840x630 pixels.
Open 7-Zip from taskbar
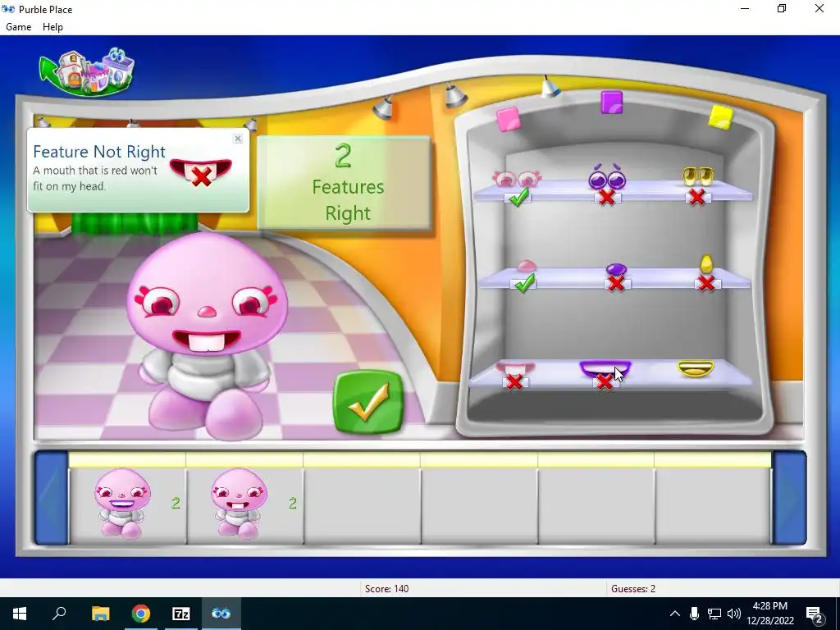(181, 614)
